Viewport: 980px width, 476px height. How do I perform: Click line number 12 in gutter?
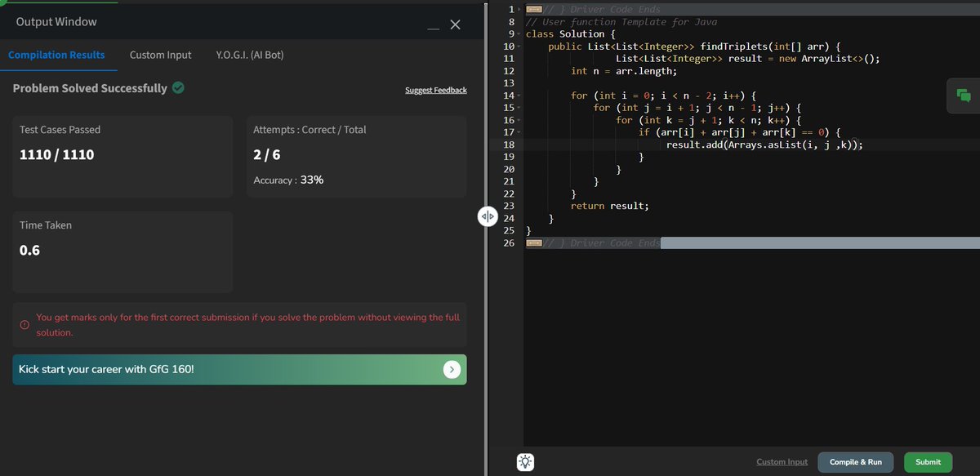pos(509,71)
